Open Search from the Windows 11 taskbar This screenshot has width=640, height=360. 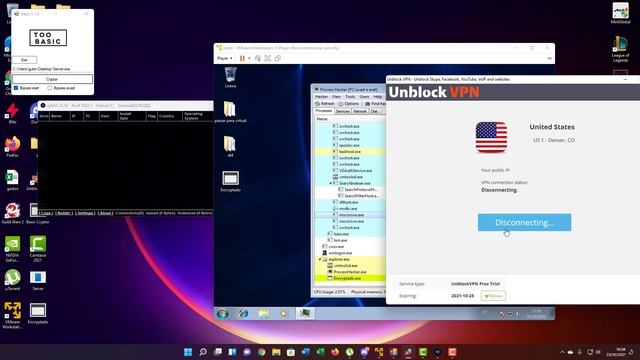(x=203, y=352)
